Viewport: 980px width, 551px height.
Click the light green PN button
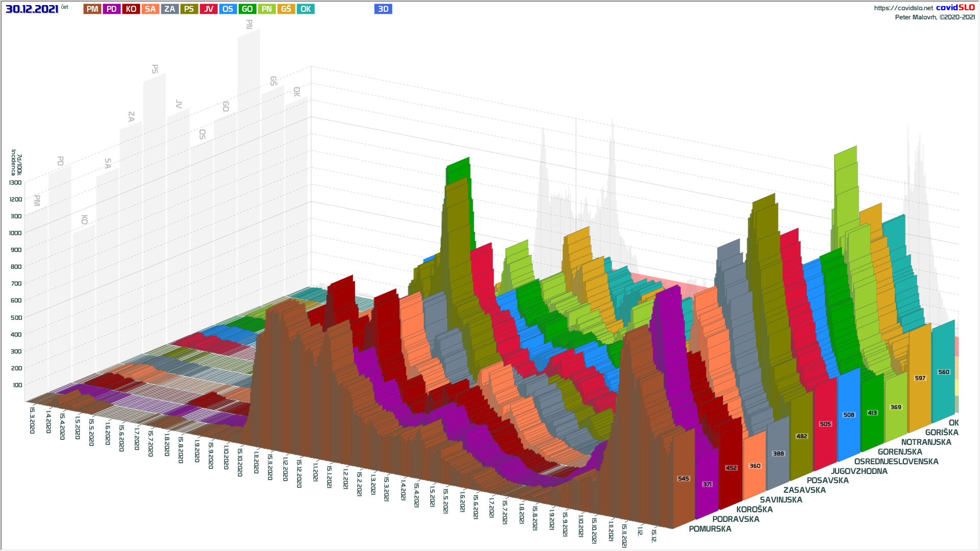266,9
